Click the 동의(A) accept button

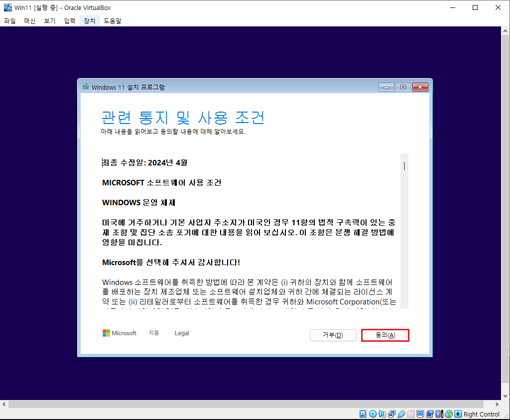coord(385,335)
